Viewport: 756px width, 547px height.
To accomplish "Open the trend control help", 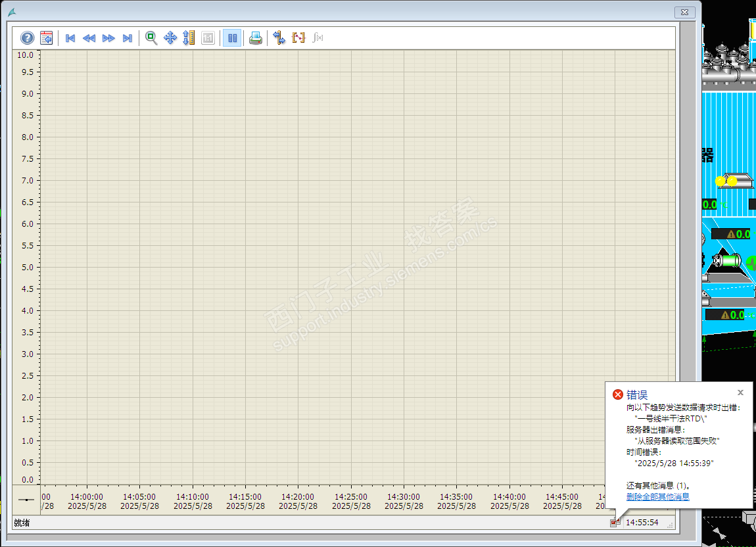I will 28,37.
